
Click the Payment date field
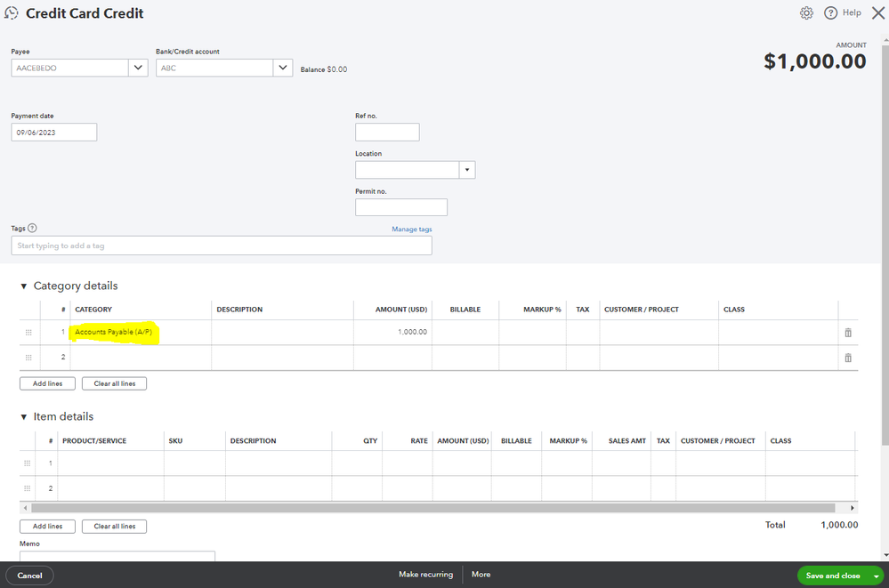tap(54, 133)
